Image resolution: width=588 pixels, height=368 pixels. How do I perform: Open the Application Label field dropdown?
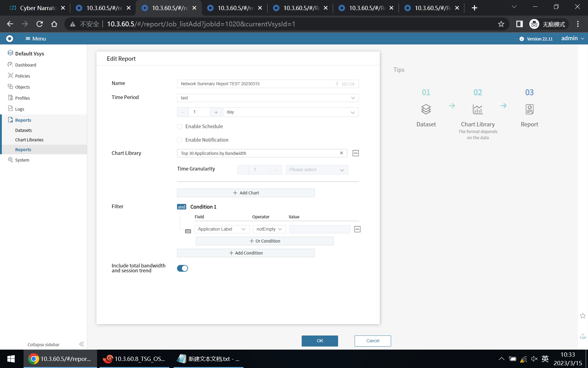pos(222,229)
